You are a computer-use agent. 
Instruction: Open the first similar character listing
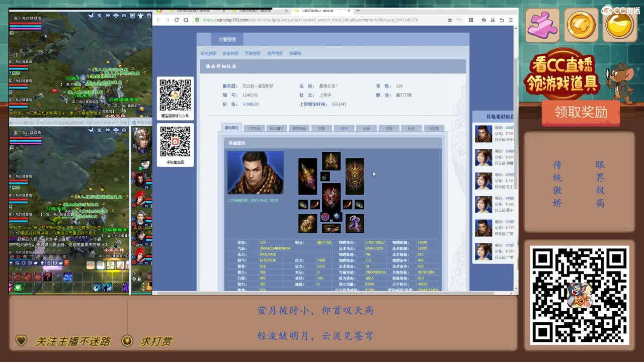[493, 134]
